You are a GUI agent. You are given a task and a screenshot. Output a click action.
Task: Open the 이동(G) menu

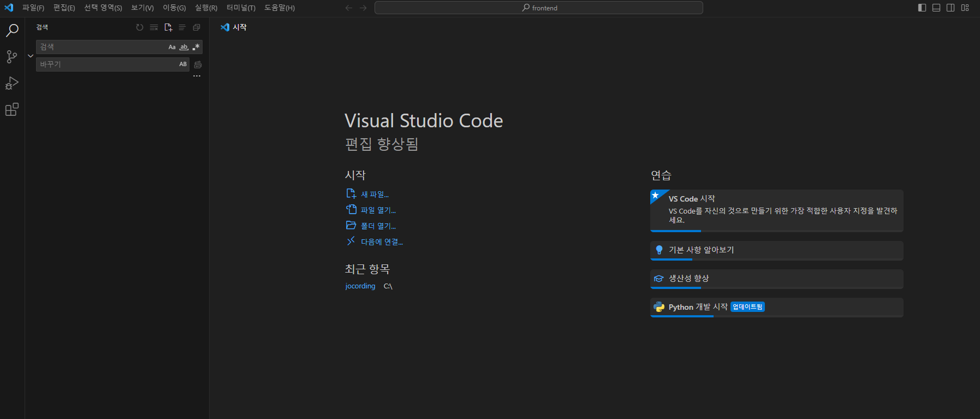[174, 8]
